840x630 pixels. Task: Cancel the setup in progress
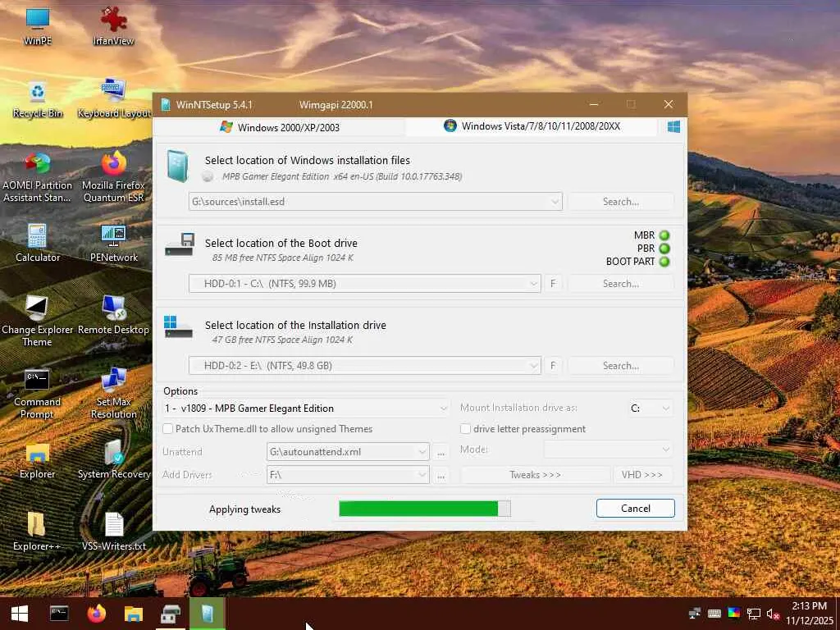pos(636,509)
